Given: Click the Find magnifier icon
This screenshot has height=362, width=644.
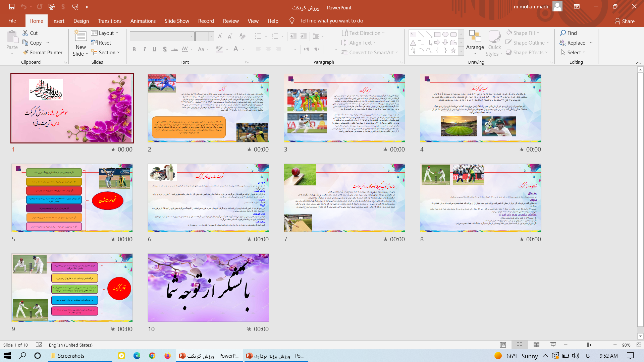Looking at the screenshot, I should 563,33.
